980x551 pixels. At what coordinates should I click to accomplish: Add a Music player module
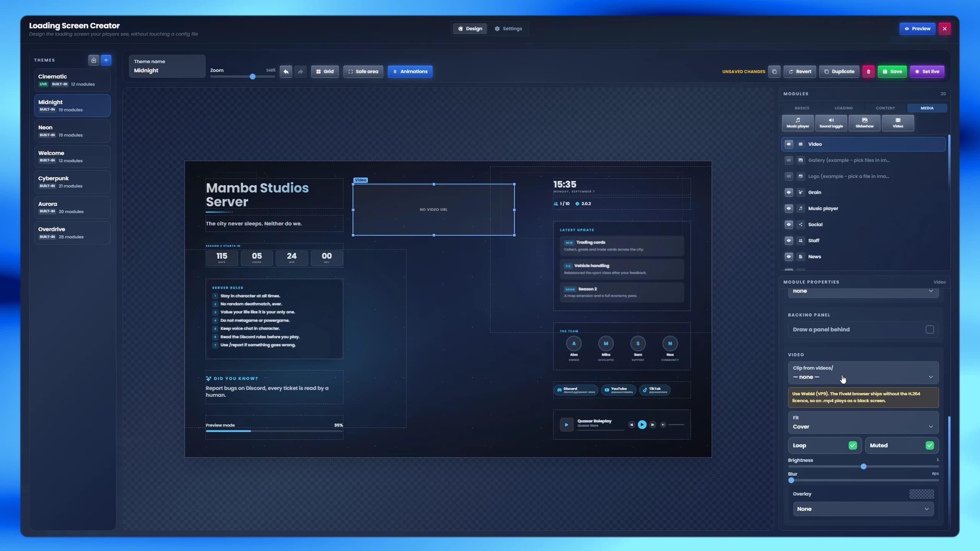click(798, 123)
